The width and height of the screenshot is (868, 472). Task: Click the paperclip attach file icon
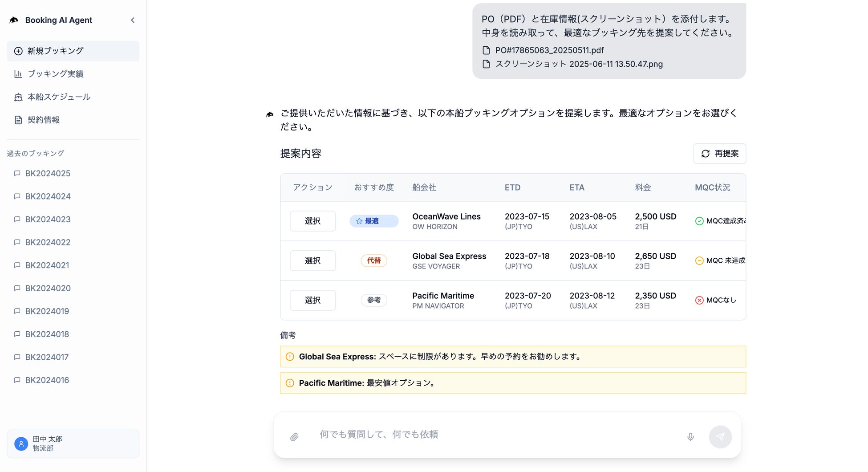pyautogui.click(x=294, y=437)
